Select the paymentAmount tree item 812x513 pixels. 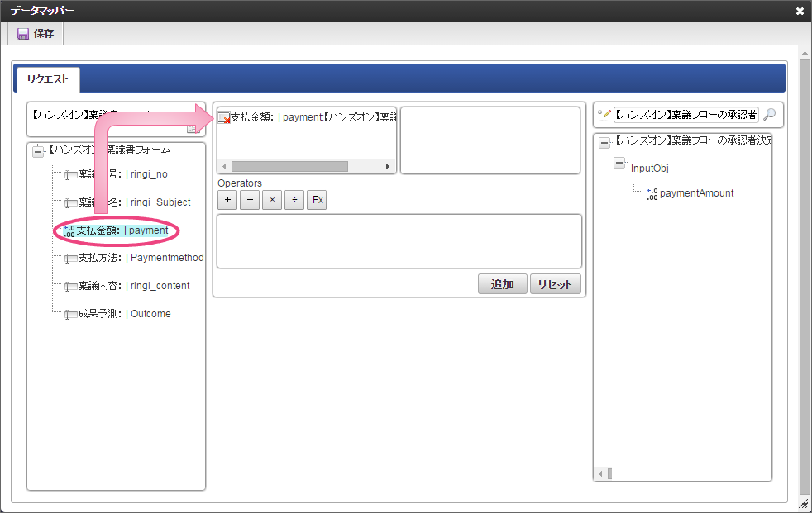point(696,193)
